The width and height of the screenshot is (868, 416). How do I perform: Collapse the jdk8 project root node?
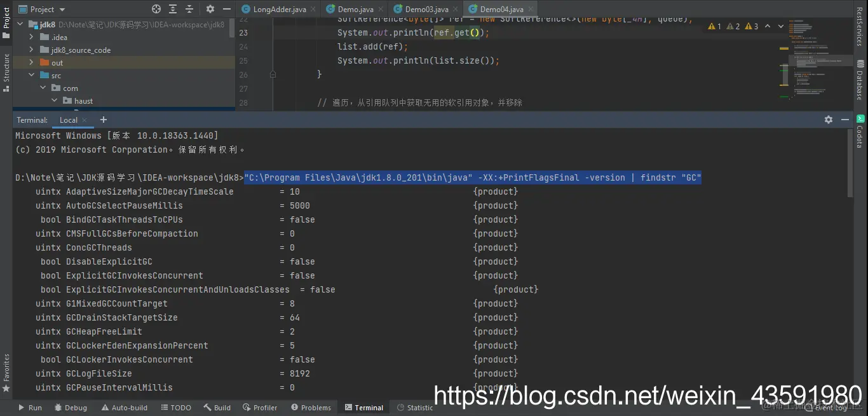click(20, 24)
